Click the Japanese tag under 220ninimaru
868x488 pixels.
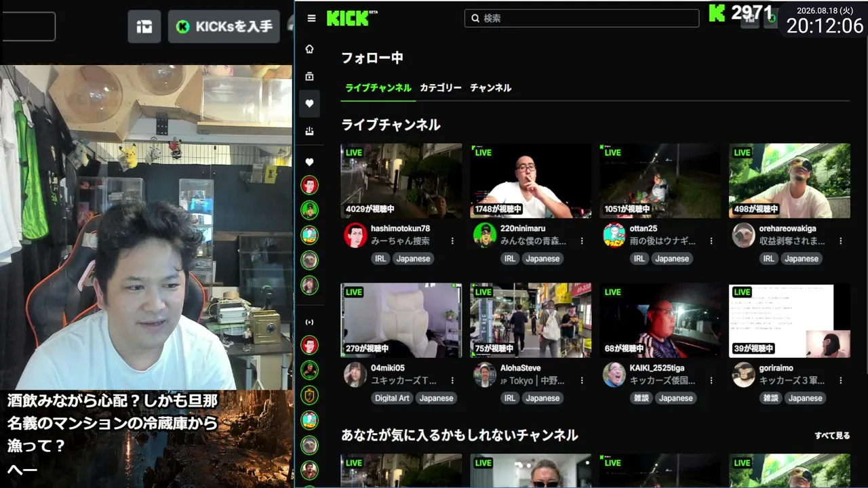(x=542, y=258)
